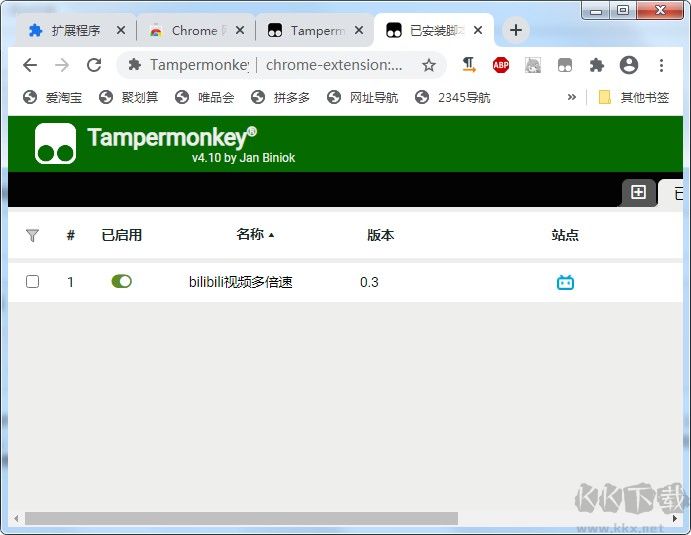
Task: Click the horizontal scrollbar thumb
Action: (241, 518)
